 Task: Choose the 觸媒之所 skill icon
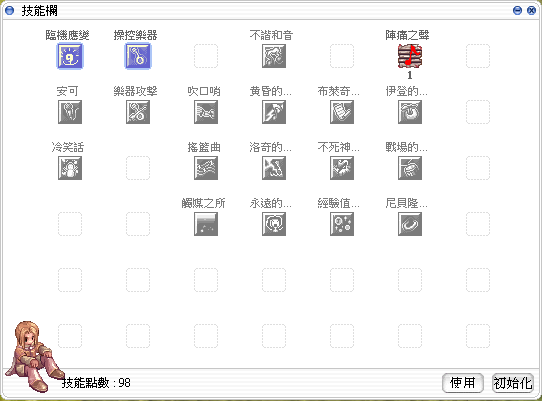pyautogui.click(x=206, y=224)
